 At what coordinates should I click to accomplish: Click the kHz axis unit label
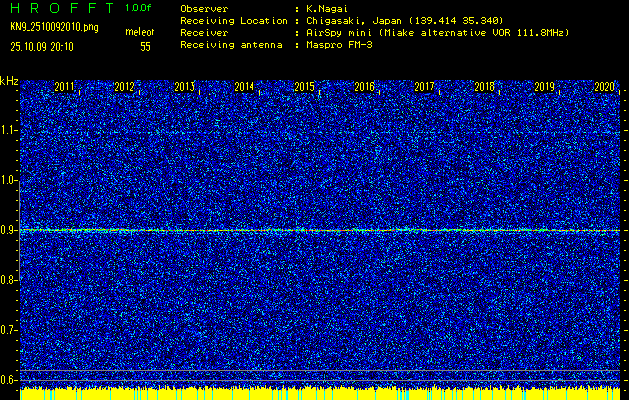click(9, 80)
